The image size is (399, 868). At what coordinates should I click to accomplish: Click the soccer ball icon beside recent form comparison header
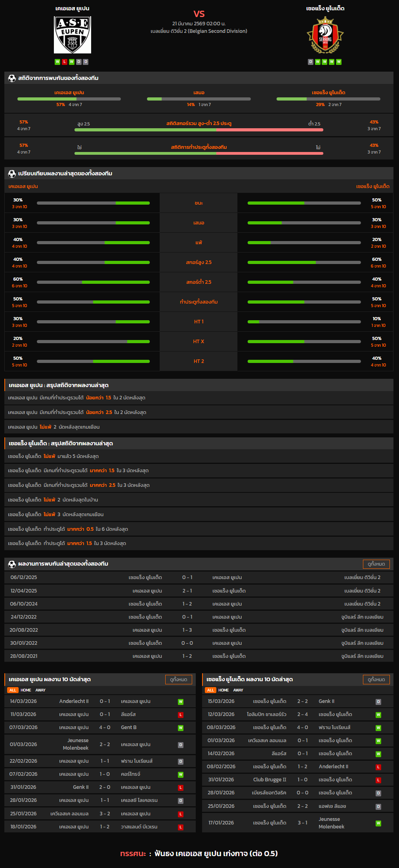point(12,174)
